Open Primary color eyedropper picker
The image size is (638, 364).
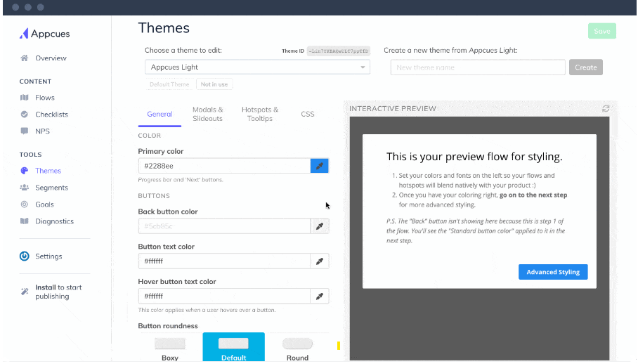(320, 166)
